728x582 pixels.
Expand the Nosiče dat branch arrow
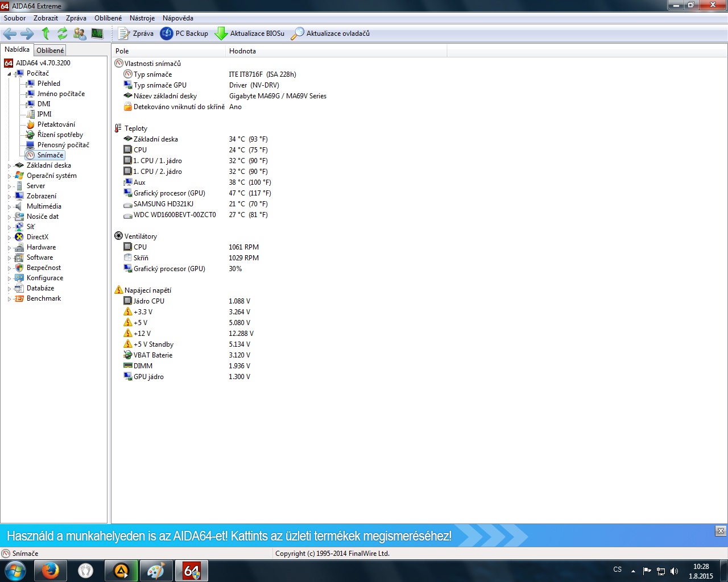(x=9, y=217)
